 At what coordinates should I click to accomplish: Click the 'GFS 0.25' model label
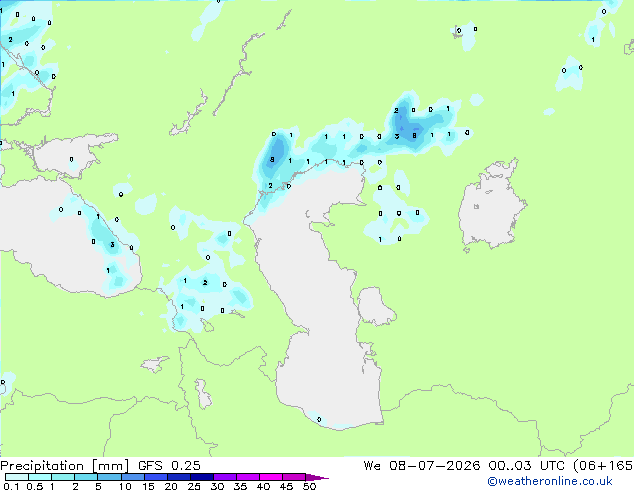(169, 465)
